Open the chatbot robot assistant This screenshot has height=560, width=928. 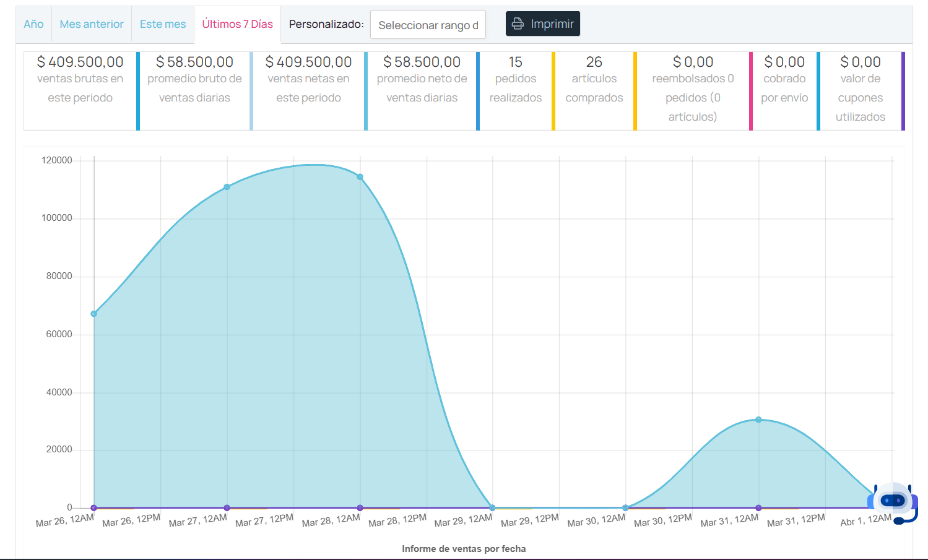click(x=893, y=502)
